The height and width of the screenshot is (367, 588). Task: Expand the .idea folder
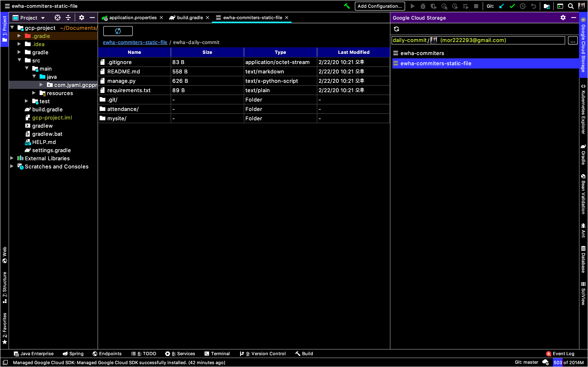click(x=19, y=44)
